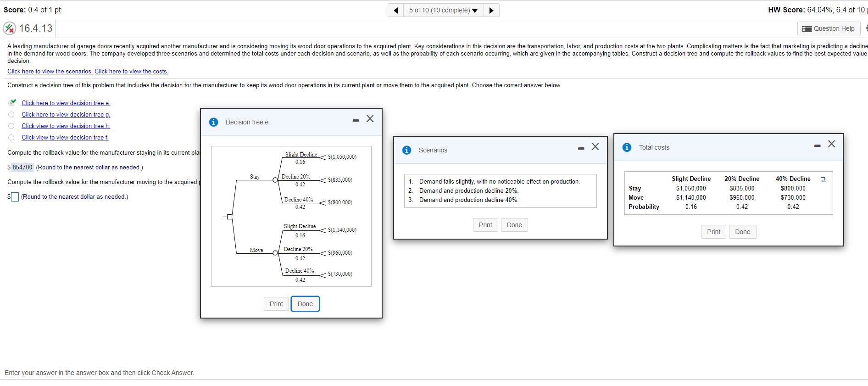868x386 pixels.
Task: Click the copy-table icon in Total costs
Action: [823, 179]
